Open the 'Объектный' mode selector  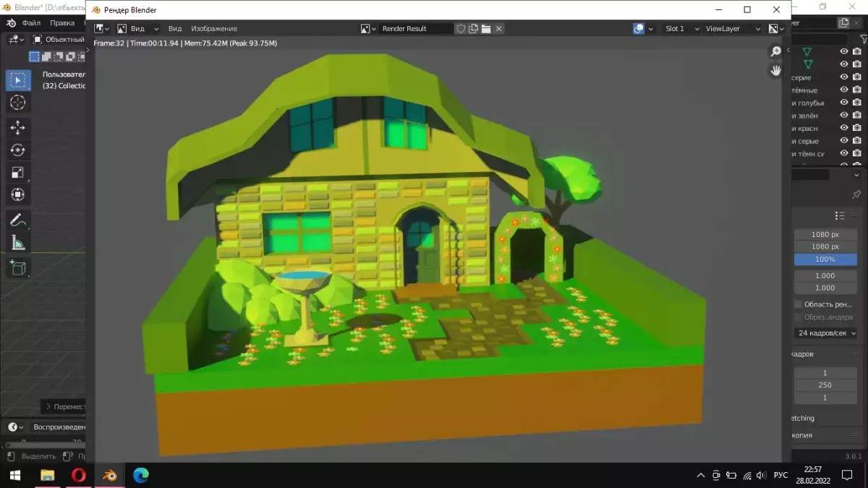[x=59, y=40]
